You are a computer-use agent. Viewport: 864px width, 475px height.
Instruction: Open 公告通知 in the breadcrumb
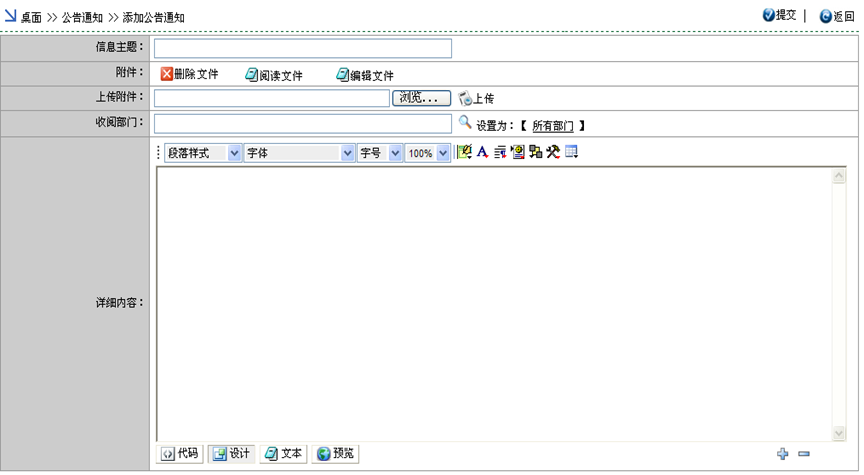(82, 18)
